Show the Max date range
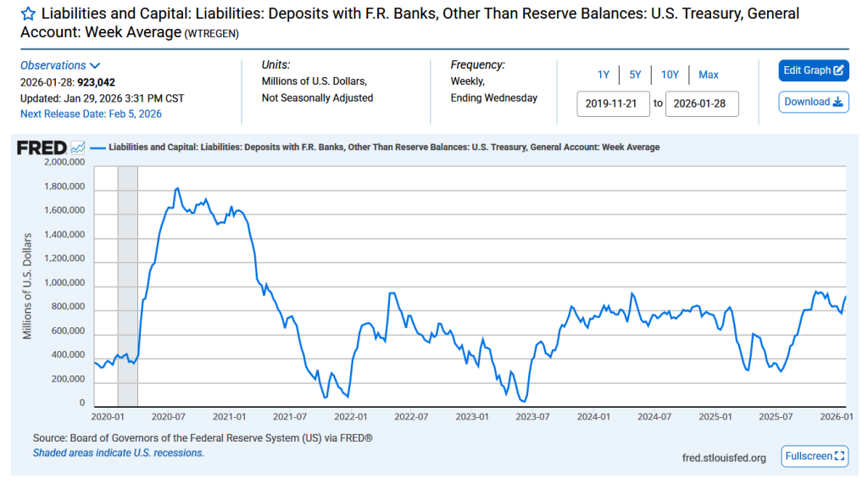This screenshot has height=484, width=868. (709, 75)
